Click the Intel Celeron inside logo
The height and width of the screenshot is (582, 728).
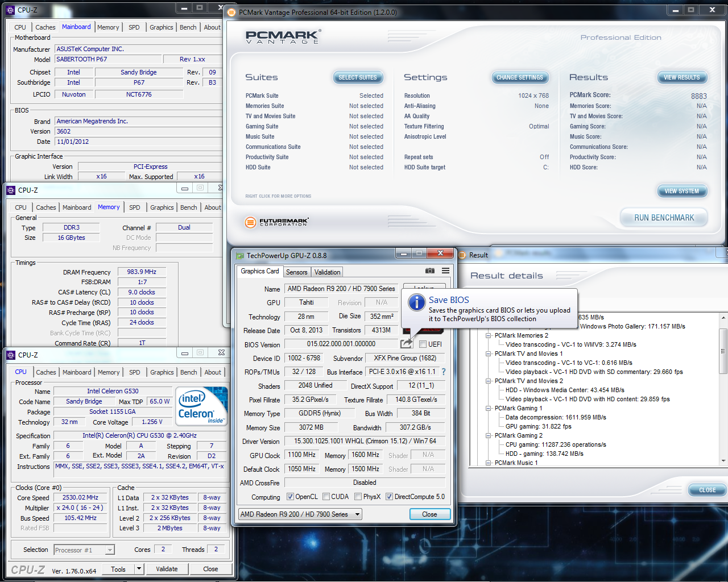pyautogui.click(x=202, y=406)
